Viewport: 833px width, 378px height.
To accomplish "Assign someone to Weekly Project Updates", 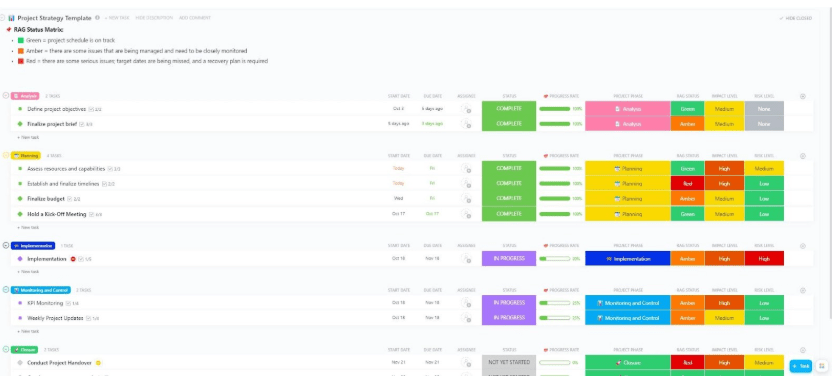I will click(x=466, y=318).
